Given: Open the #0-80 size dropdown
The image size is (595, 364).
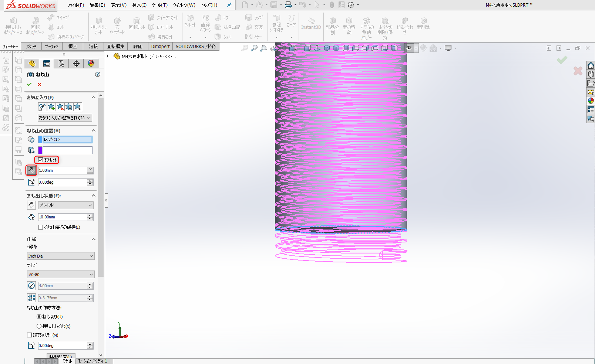Looking at the screenshot, I should coord(61,275).
